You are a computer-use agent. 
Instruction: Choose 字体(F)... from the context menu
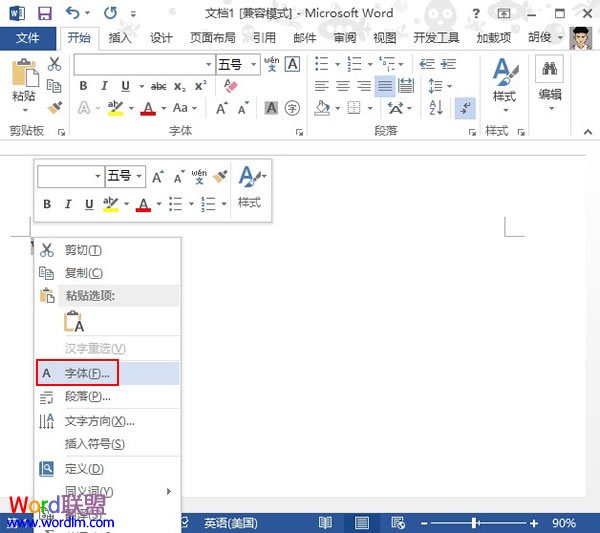click(88, 373)
